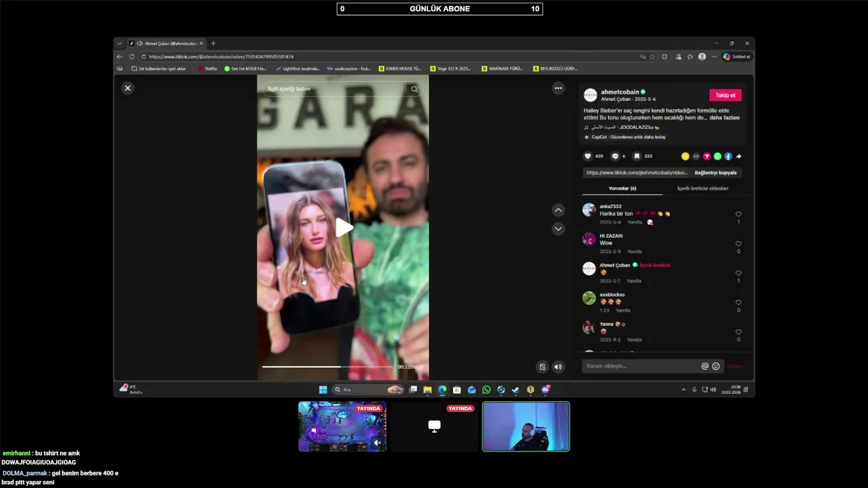Play the paused TikTok video
This screenshot has height=488, width=868.
(344, 228)
